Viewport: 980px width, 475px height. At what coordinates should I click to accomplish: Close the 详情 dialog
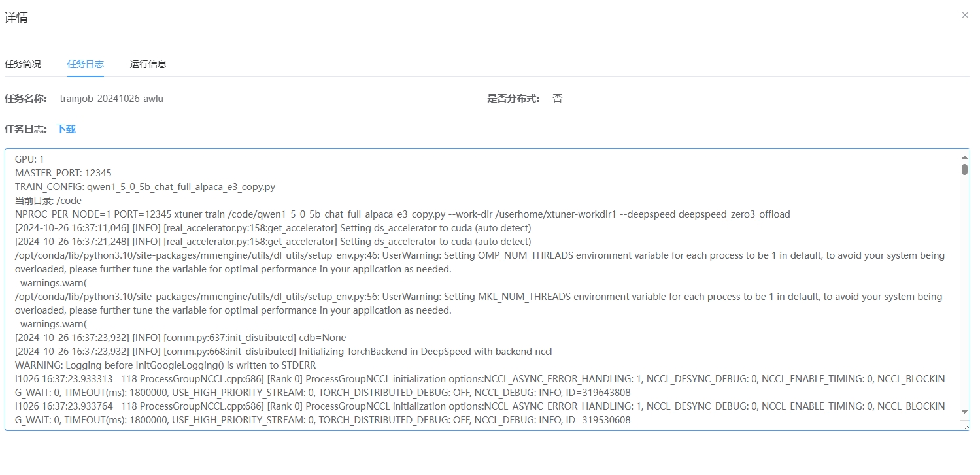click(x=965, y=15)
